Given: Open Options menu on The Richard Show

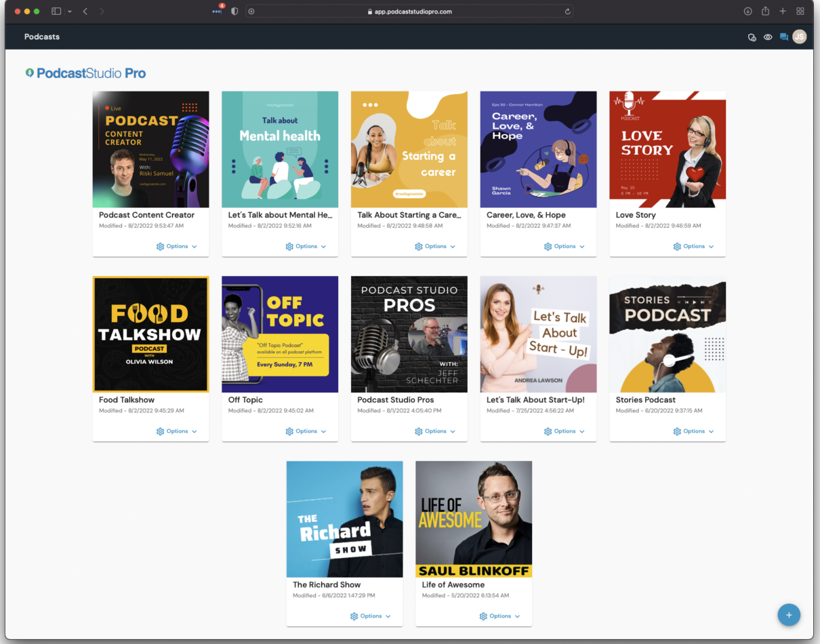Looking at the screenshot, I should click(x=370, y=616).
